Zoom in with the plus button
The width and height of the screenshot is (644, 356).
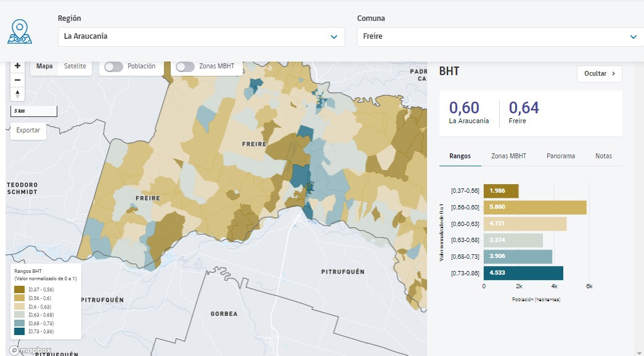[17, 66]
